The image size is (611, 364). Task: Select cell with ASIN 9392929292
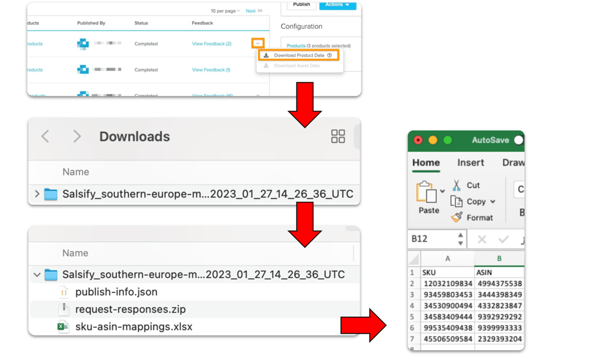point(499,317)
